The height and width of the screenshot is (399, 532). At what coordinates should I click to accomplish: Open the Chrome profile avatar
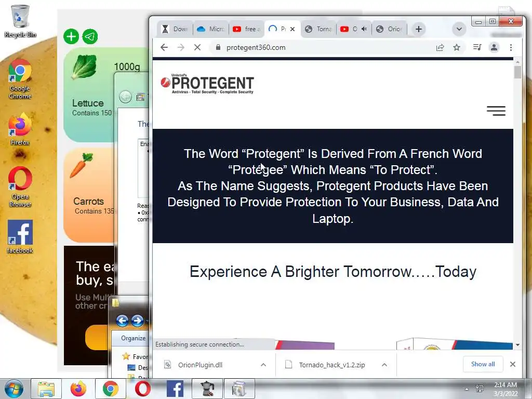tap(494, 47)
